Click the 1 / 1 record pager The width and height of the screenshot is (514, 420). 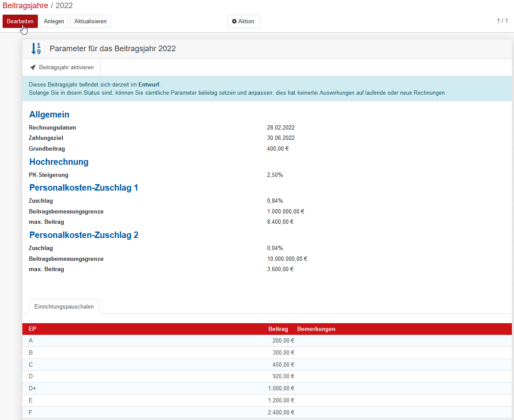[x=502, y=21]
